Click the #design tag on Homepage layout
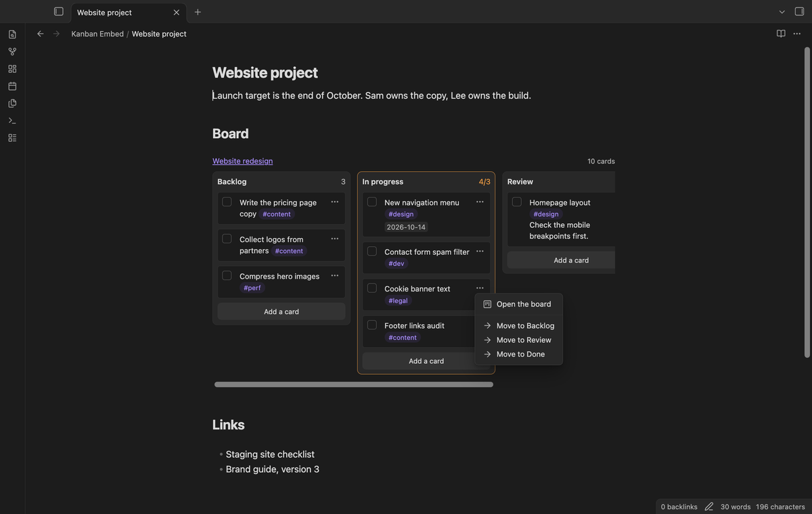Image resolution: width=812 pixels, height=514 pixels. pos(546,214)
